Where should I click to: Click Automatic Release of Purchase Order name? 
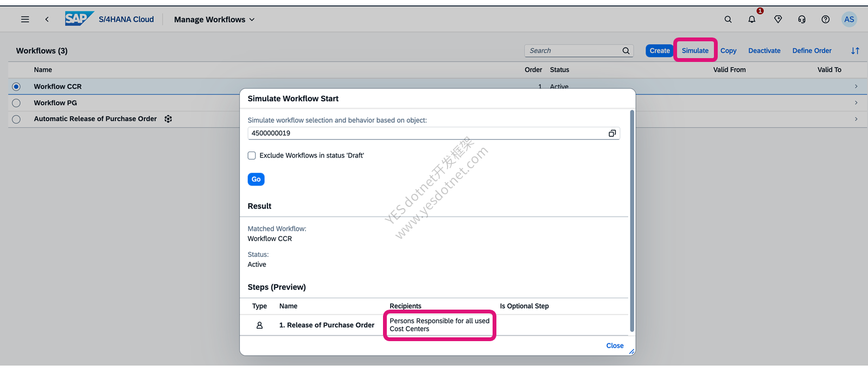point(95,118)
